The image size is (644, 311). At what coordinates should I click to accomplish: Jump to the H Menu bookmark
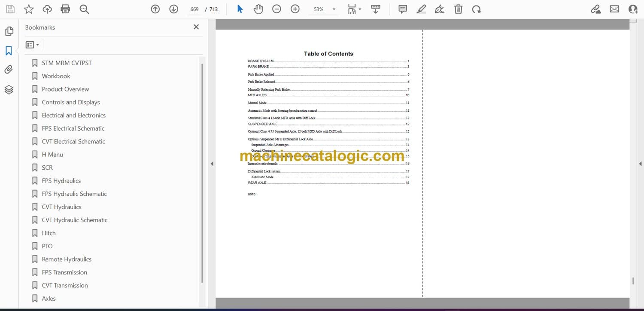coord(52,155)
